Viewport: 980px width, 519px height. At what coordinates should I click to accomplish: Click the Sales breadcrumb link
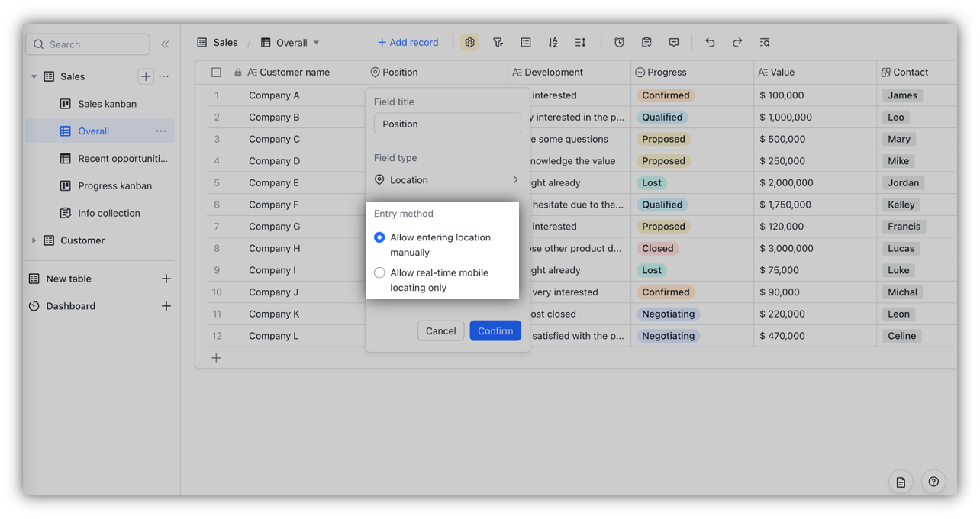point(225,43)
